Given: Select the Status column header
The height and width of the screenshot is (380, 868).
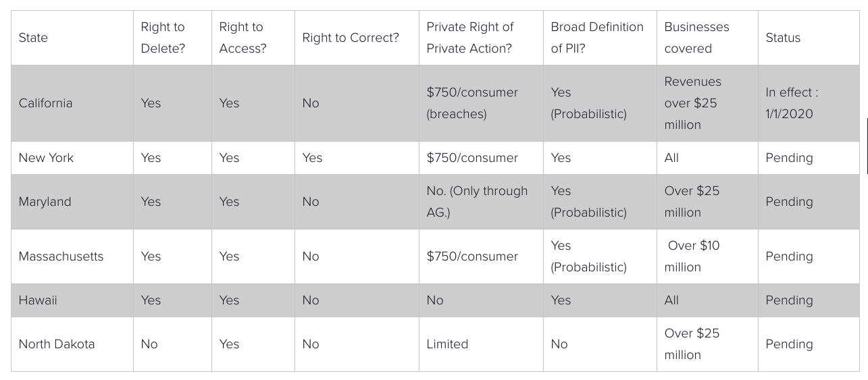Looking at the screenshot, I should click(809, 38).
